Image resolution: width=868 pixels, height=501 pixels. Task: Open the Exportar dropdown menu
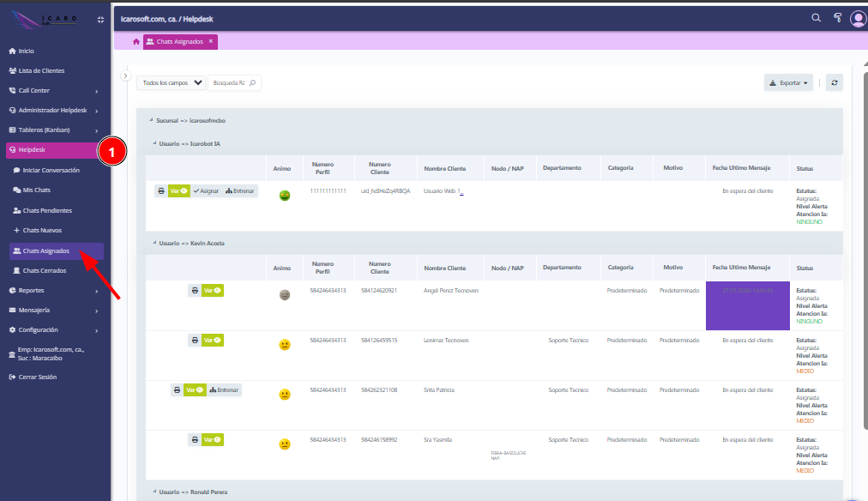coord(788,83)
